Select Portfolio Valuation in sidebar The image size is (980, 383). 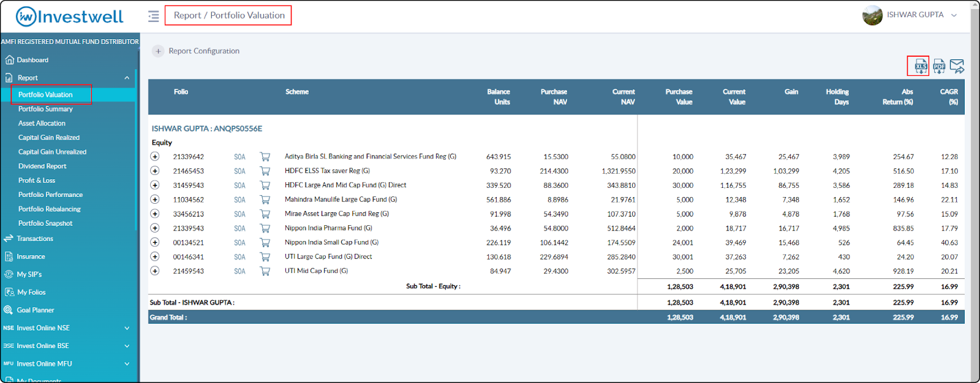(45, 95)
